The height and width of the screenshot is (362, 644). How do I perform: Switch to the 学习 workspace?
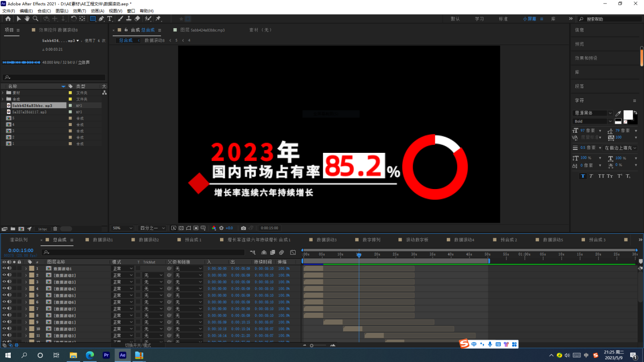coord(479,19)
